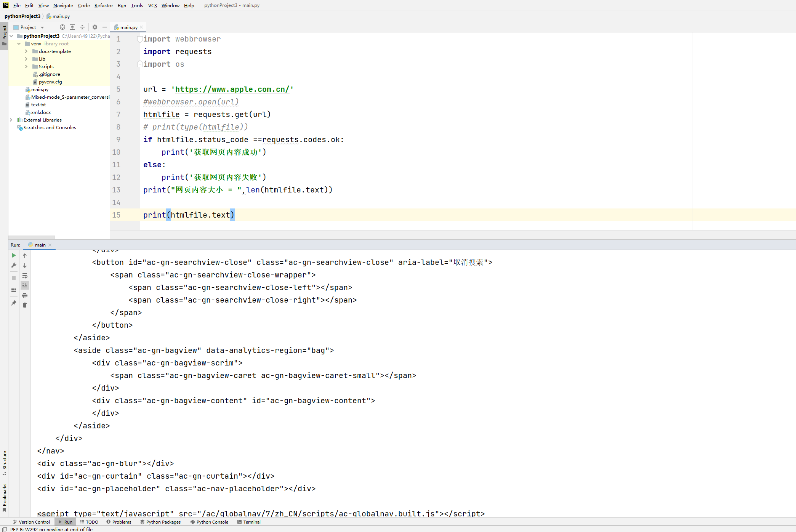
Task: Open run configuration wrench icon
Action: pos(14,265)
